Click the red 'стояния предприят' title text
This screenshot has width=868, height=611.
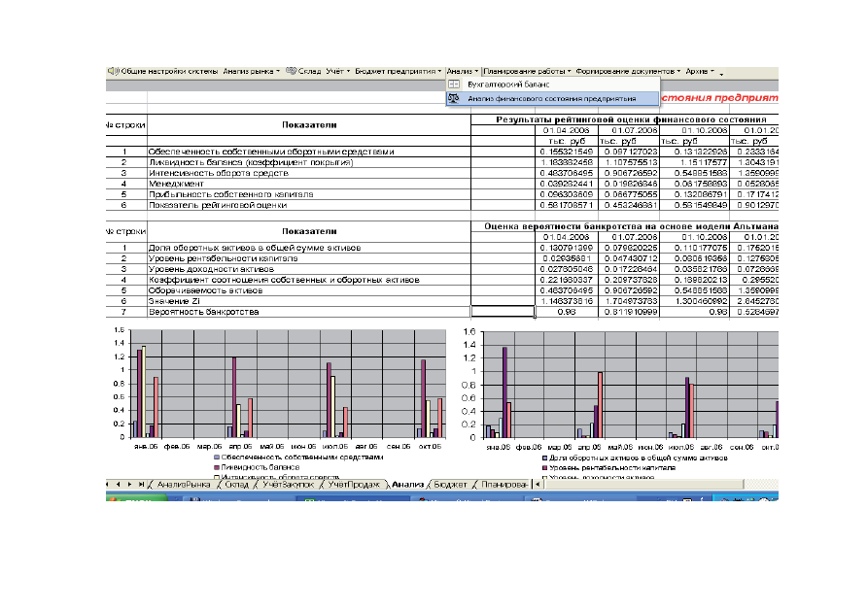click(x=719, y=98)
